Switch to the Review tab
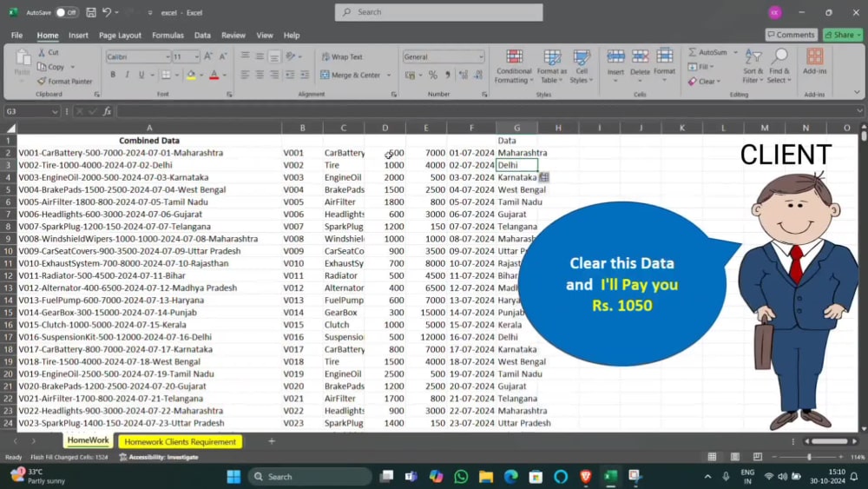This screenshot has height=489, width=868. tap(233, 35)
